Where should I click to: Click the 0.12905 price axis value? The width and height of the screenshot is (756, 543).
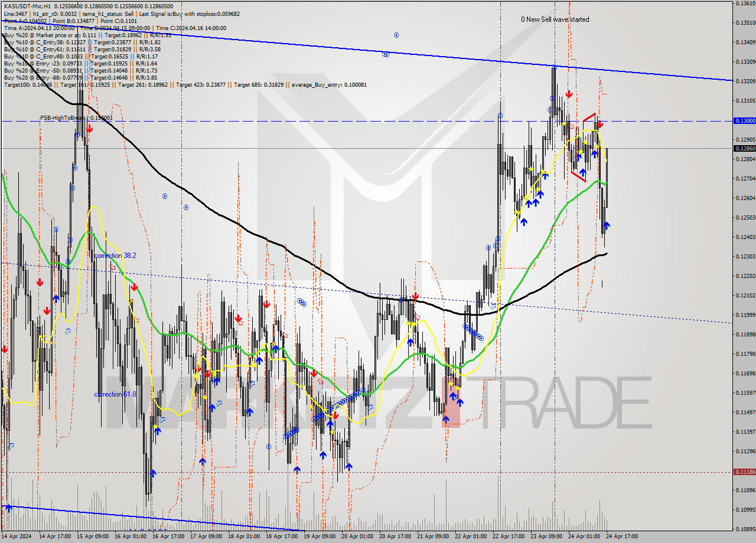tap(746, 139)
